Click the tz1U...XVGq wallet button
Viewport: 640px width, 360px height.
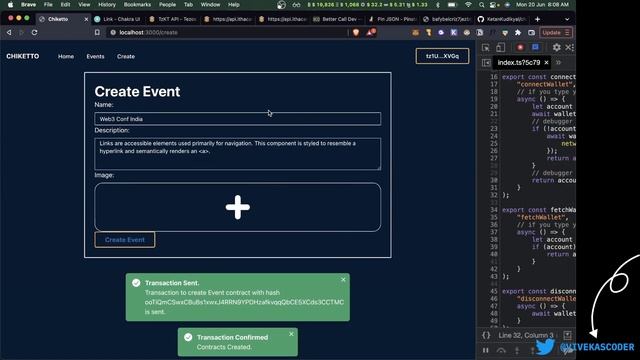click(442, 56)
